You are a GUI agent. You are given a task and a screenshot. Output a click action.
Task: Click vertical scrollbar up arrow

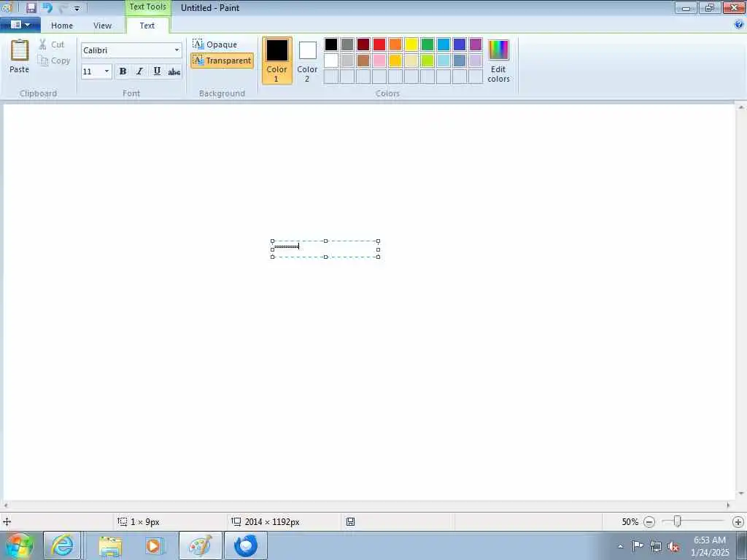coord(741,108)
